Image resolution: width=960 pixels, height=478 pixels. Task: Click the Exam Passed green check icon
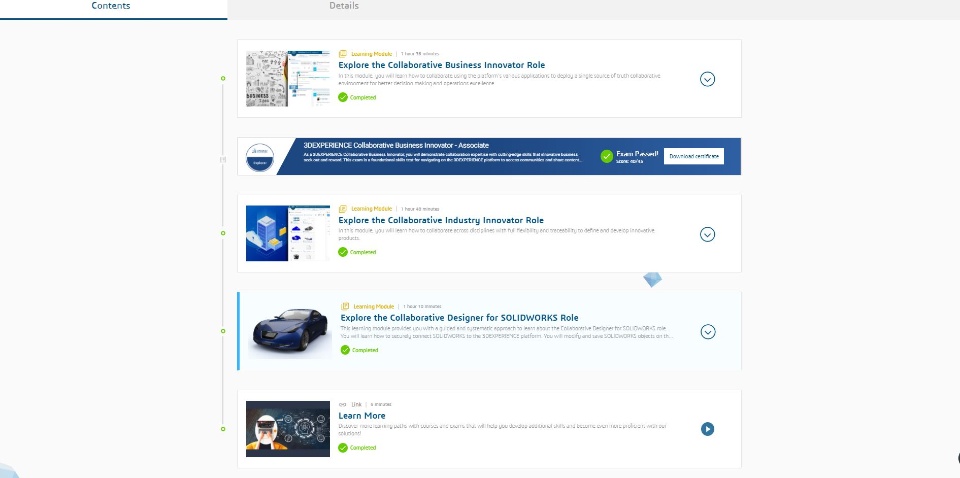pyautogui.click(x=607, y=157)
